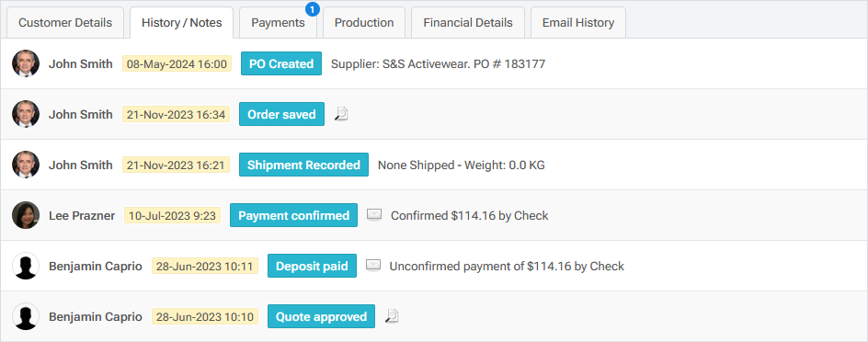This screenshot has width=868, height=342.
Task: Select the History / Notes tab
Action: tap(181, 23)
